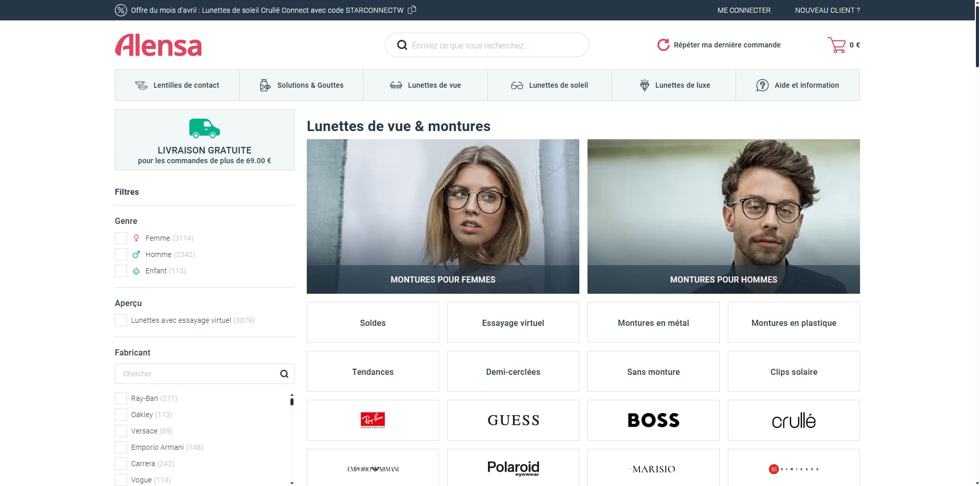Click the NOUVEAU CLIENT ? link
This screenshot has height=486, width=980.
click(x=827, y=10)
